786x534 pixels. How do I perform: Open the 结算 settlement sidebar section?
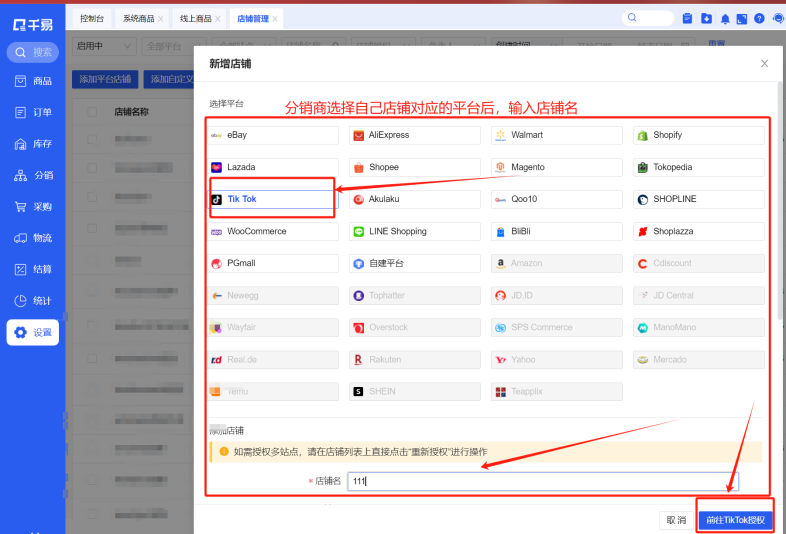click(x=33, y=269)
